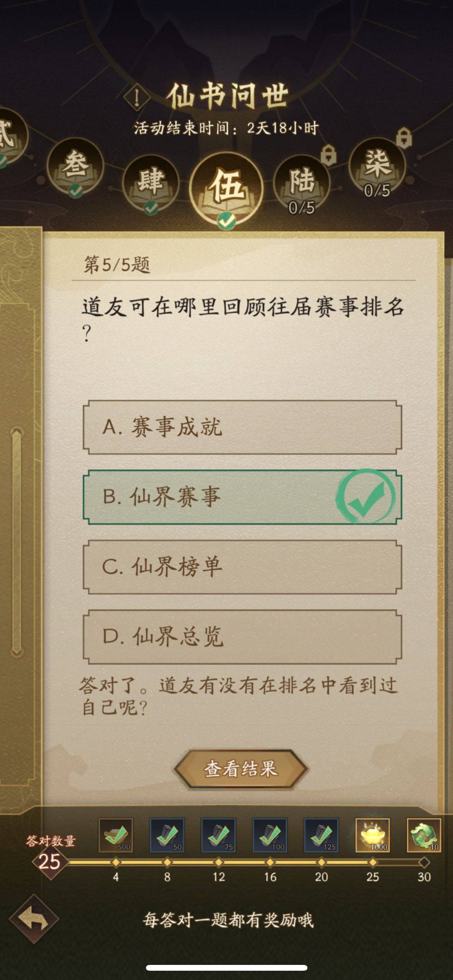Open locked chapter 陆 tab
The height and width of the screenshot is (980, 453).
[x=302, y=183]
